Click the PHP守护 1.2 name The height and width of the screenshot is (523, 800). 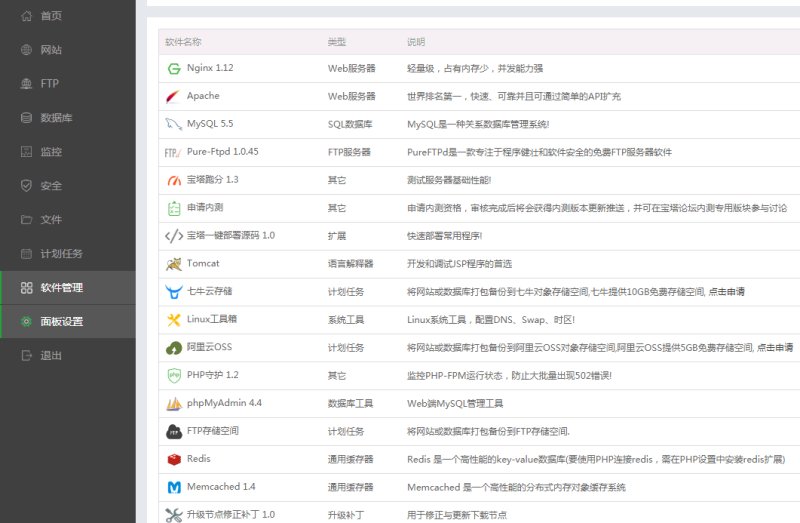click(213, 375)
